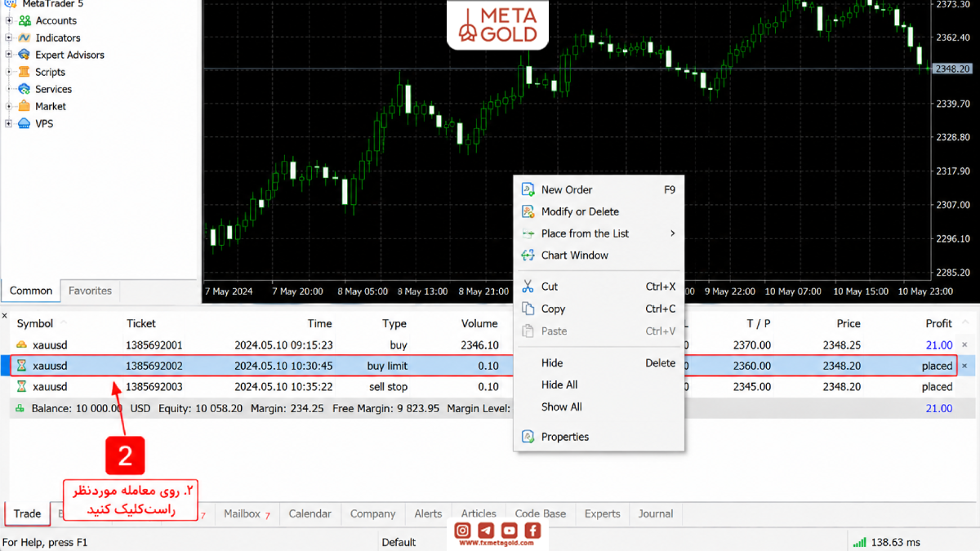Expand the Accounts tree node
The width and height of the screenshot is (980, 551).
pyautogui.click(x=9, y=20)
